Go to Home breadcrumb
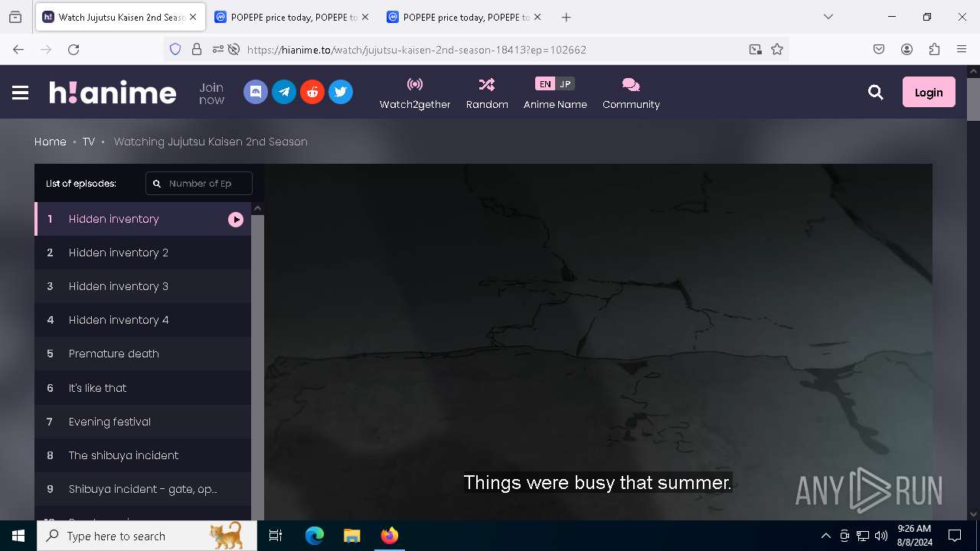The height and width of the screenshot is (551, 980). tap(51, 142)
